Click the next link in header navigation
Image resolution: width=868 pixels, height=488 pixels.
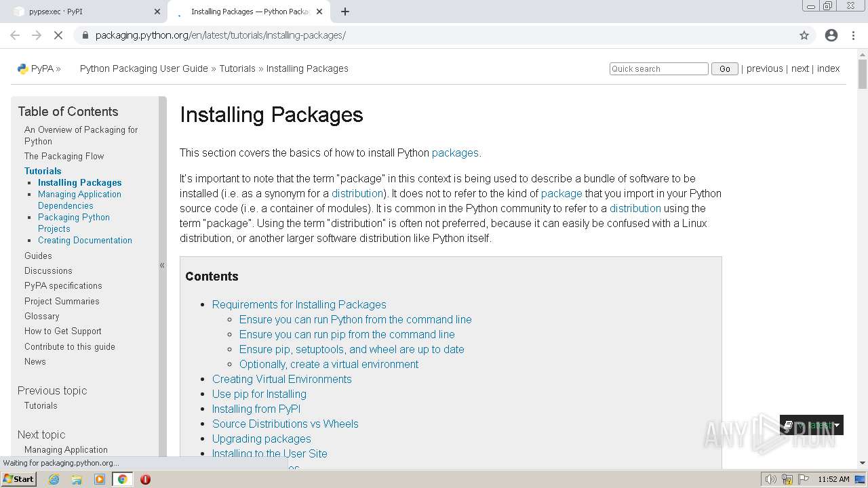coord(800,68)
